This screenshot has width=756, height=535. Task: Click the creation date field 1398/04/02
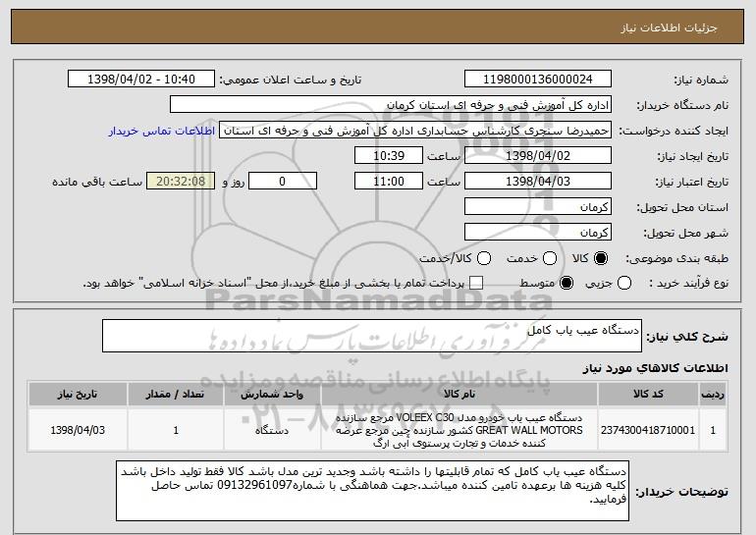(538, 156)
